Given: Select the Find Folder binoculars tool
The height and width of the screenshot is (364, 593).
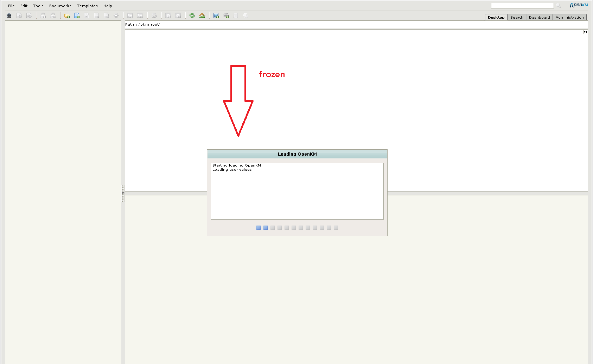Looking at the screenshot, I should point(9,15).
